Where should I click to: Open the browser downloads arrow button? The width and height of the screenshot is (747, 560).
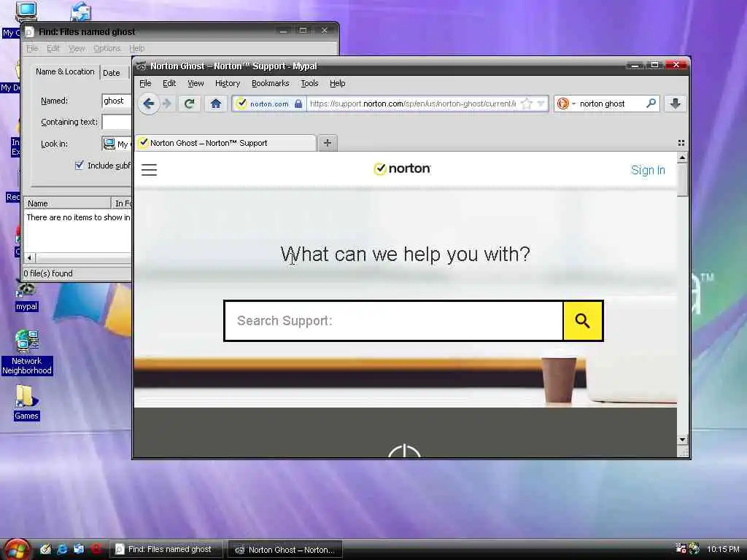point(675,104)
